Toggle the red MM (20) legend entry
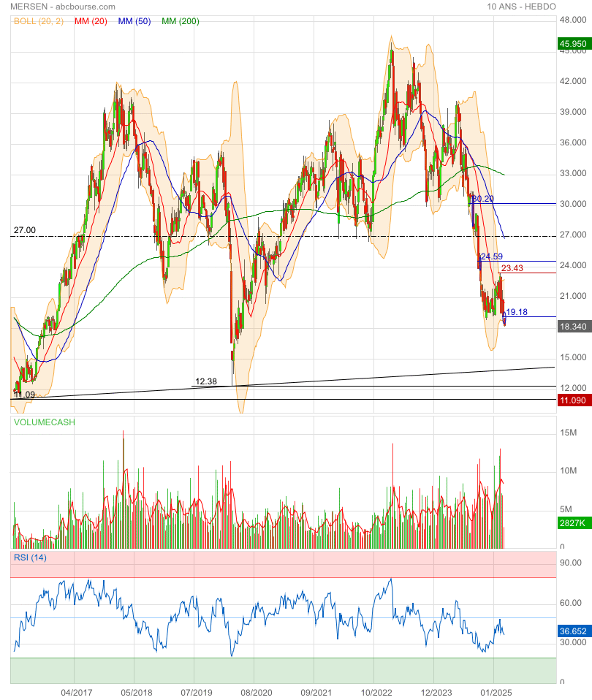 [x=91, y=21]
